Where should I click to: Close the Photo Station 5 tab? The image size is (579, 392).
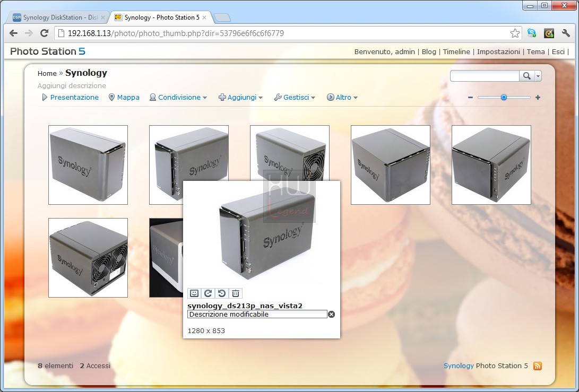pyautogui.click(x=204, y=18)
